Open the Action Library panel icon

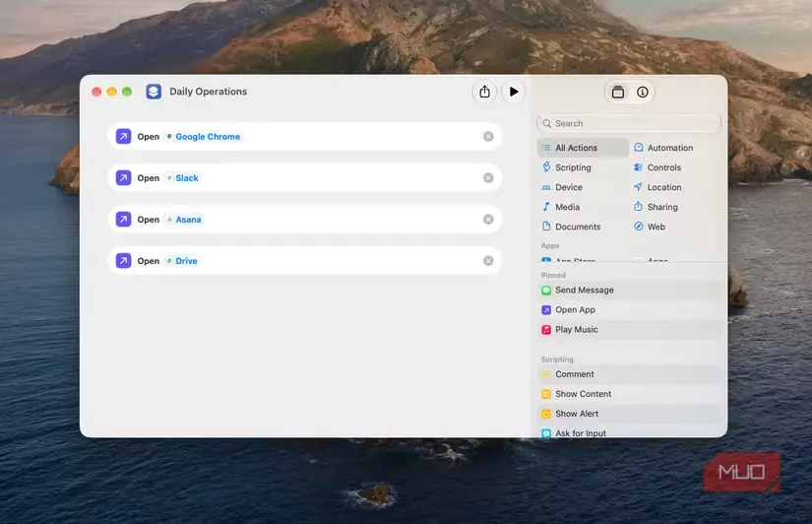(617, 93)
